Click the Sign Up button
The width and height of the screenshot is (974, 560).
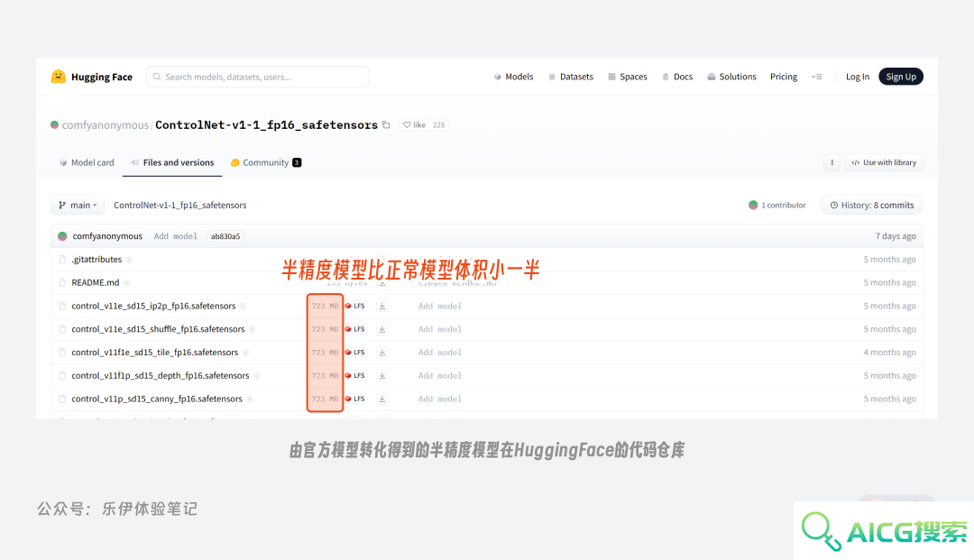(901, 77)
